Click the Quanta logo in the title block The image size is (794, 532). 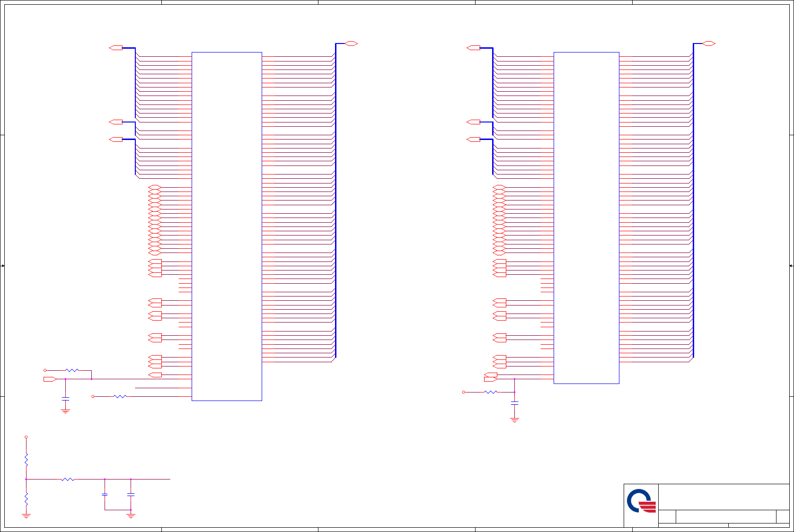(x=642, y=501)
